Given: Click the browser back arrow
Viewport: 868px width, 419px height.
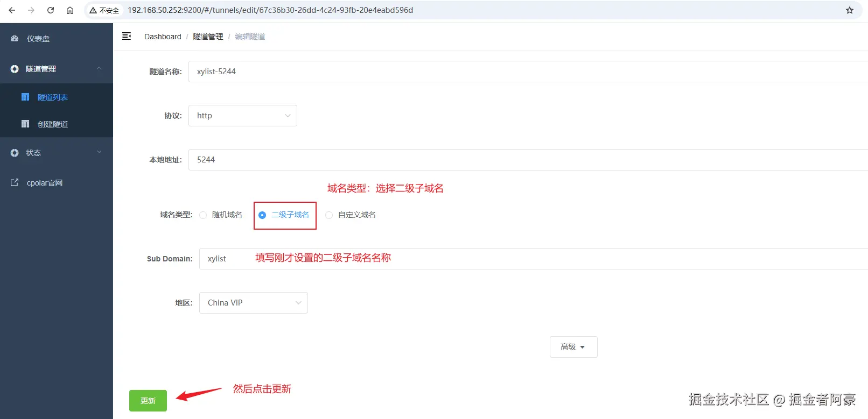Looking at the screenshot, I should 12,10.
